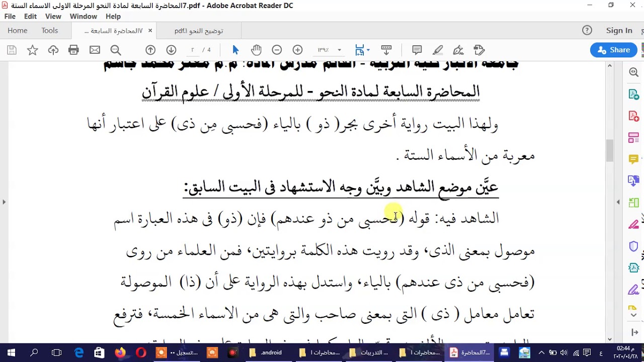This screenshot has height=362, width=644.
Task: Open Task View on the taskbar
Action: [56, 353]
